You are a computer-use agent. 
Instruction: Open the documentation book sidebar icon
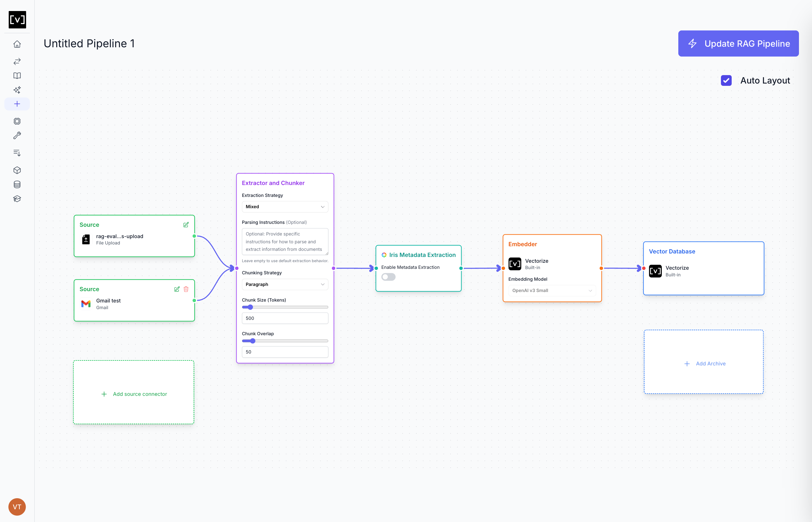[17, 76]
